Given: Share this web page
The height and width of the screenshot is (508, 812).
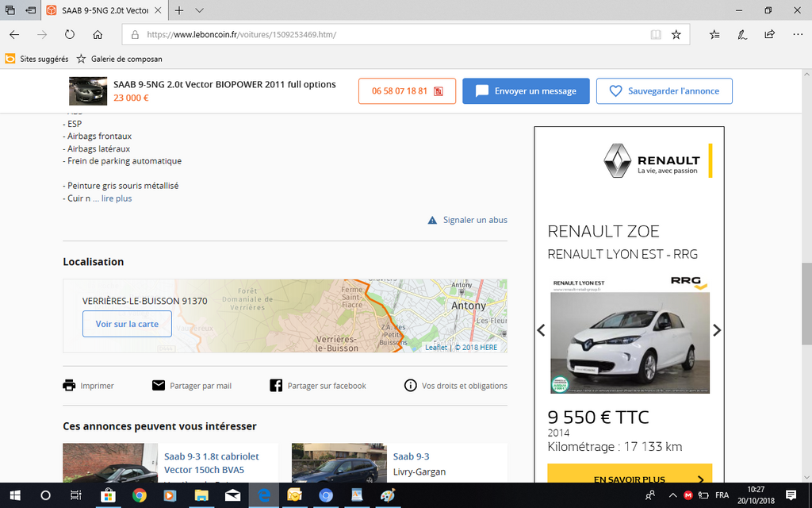Looking at the screenshot, I should pyautogui.click(x=769, y=35).
